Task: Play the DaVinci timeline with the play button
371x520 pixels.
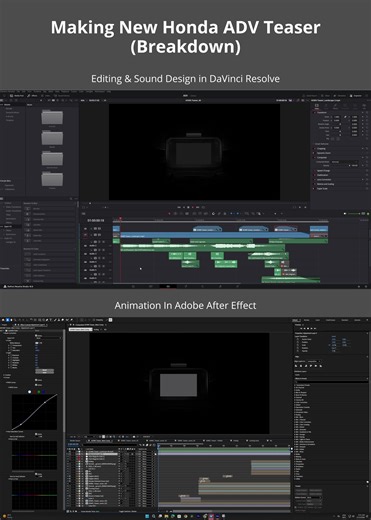Action: (x=193, y=207)
